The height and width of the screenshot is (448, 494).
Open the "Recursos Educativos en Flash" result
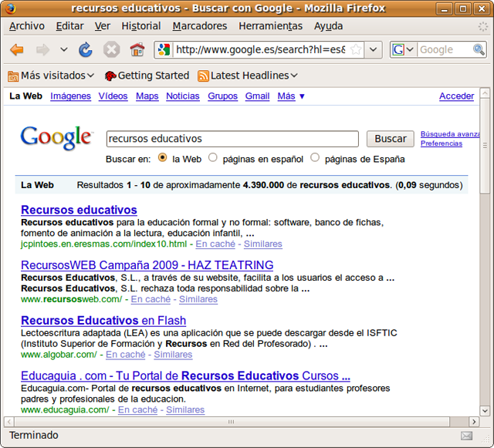[103, 320]
